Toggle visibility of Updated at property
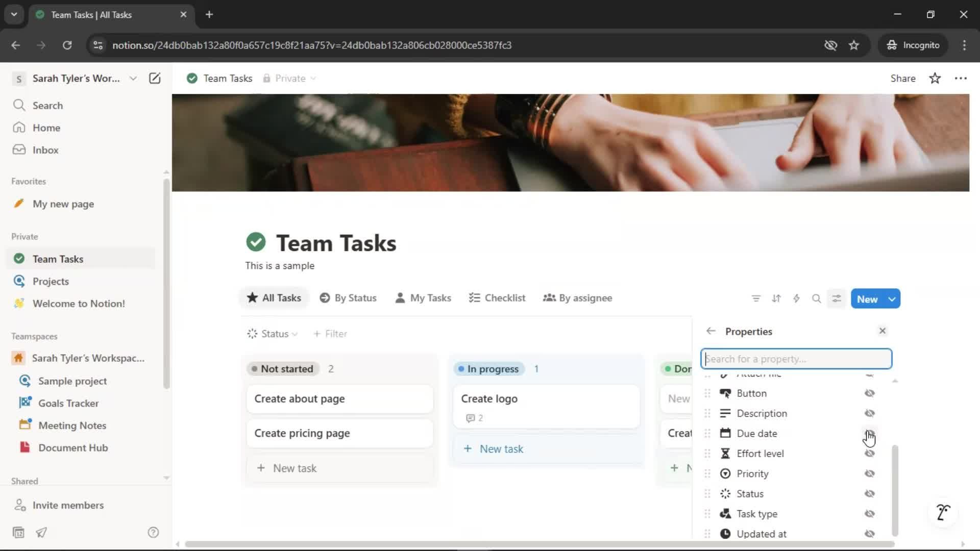This screenshot has width=980, height=551. pyautogui.click(x=870, y=534)
